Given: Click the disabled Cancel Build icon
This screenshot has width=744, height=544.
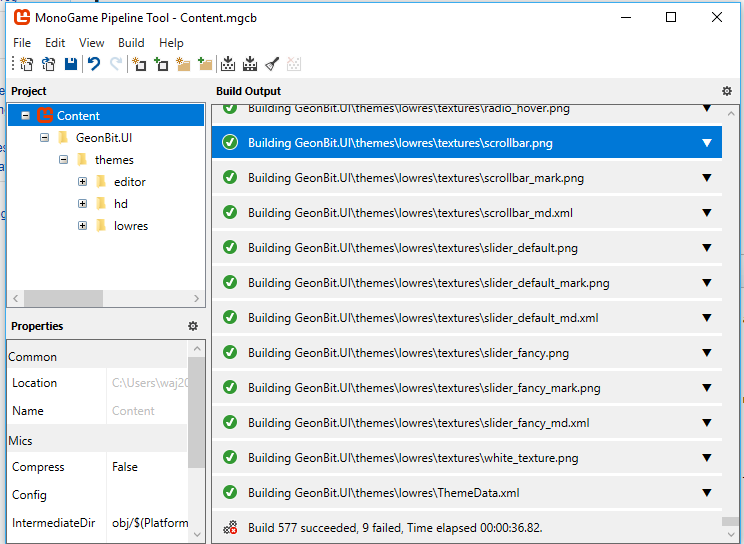Looking at the screenshot, I should tap(294, 64).
